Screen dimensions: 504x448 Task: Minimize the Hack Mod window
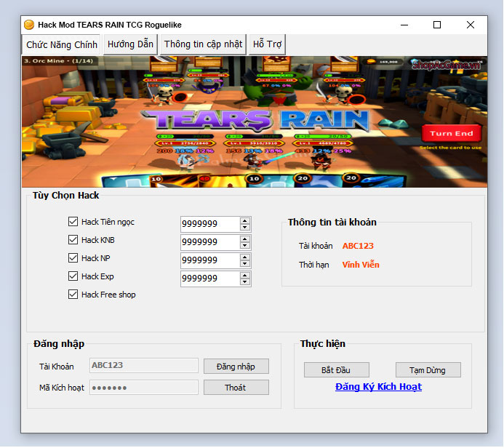404,25
